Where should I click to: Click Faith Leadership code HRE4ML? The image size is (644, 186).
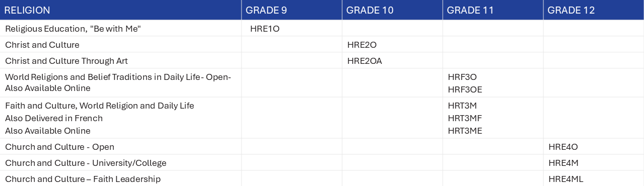click(x=566, y=179)
